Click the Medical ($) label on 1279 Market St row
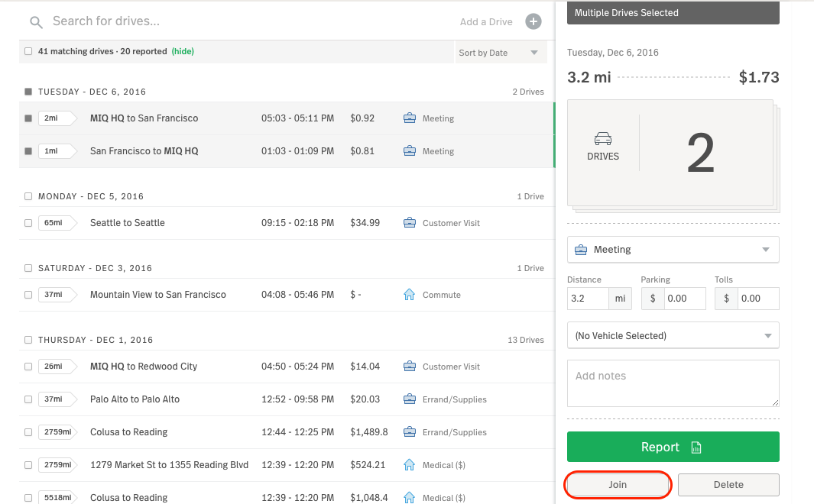814x504 pixels. [444, 465]
